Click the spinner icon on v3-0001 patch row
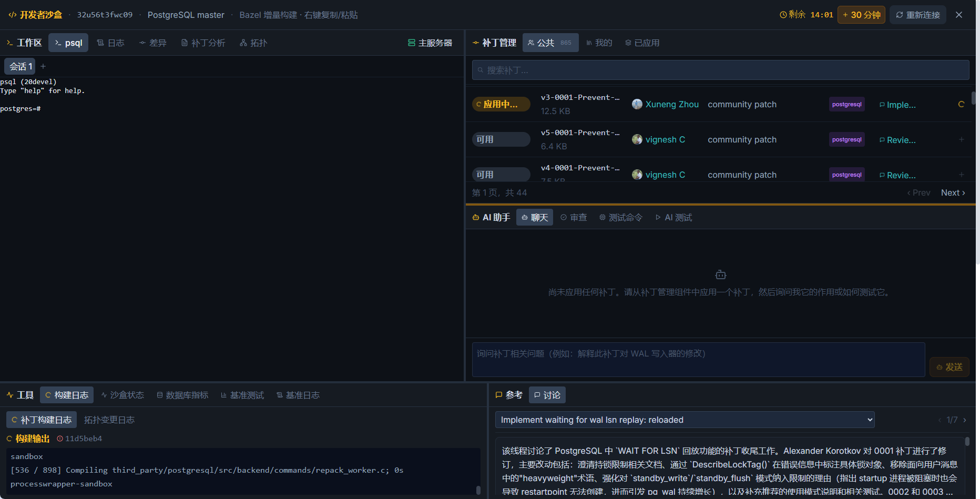This screenshot has width=980, height=499. click(961, 104)
